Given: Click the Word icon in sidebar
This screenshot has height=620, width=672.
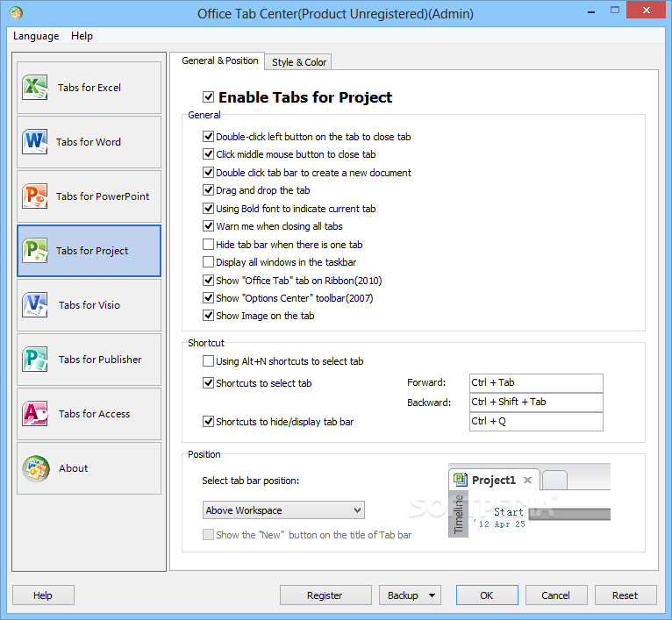Looking at the screenshot, I should click(35, 142).
